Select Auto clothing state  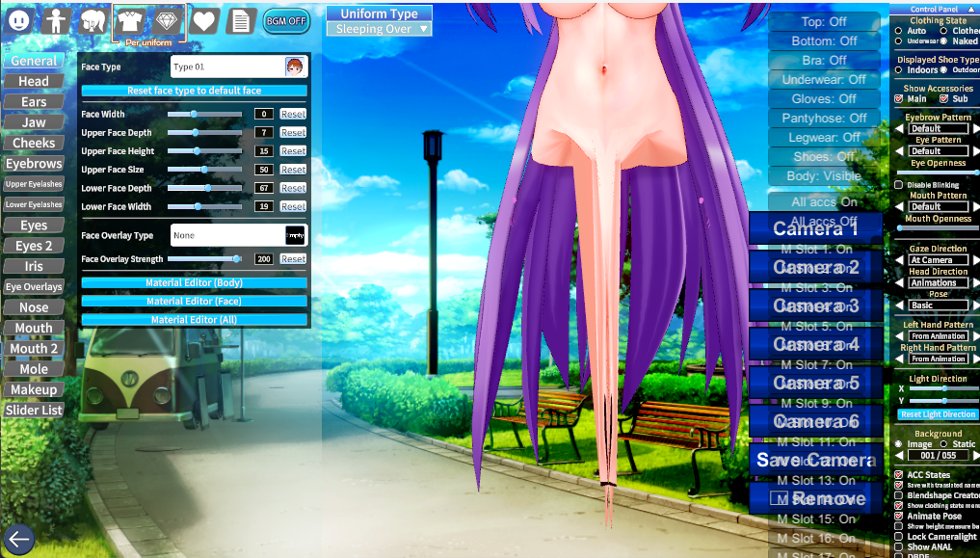pos(899,31)
